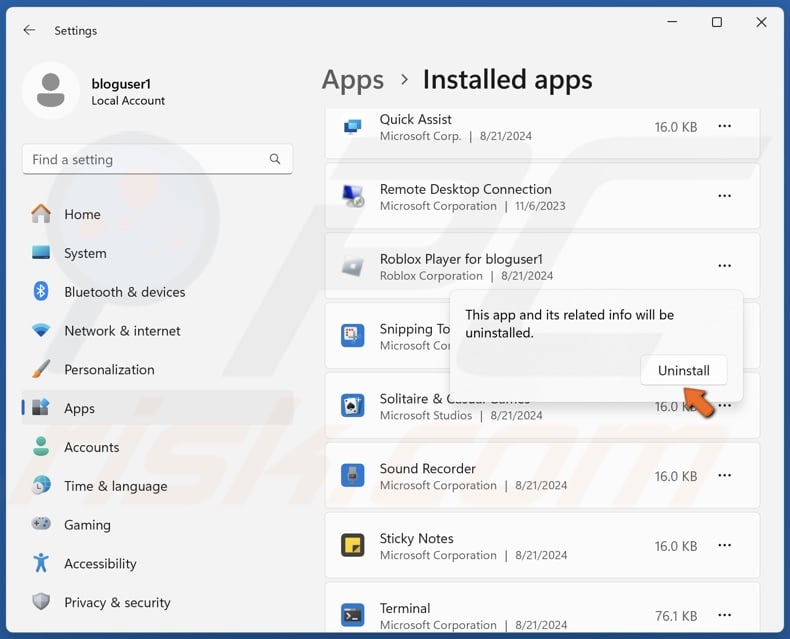
Task: Click the bloguser1 profile avatar
Action: pos(50,91)
